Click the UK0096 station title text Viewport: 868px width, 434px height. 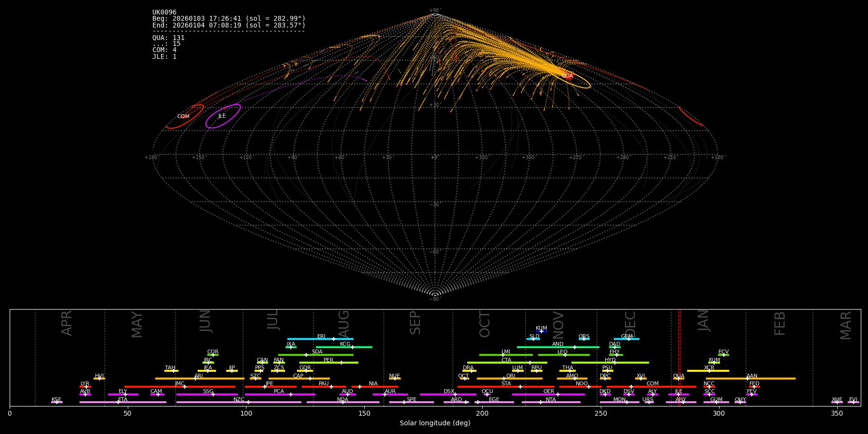tap(164, 13)
